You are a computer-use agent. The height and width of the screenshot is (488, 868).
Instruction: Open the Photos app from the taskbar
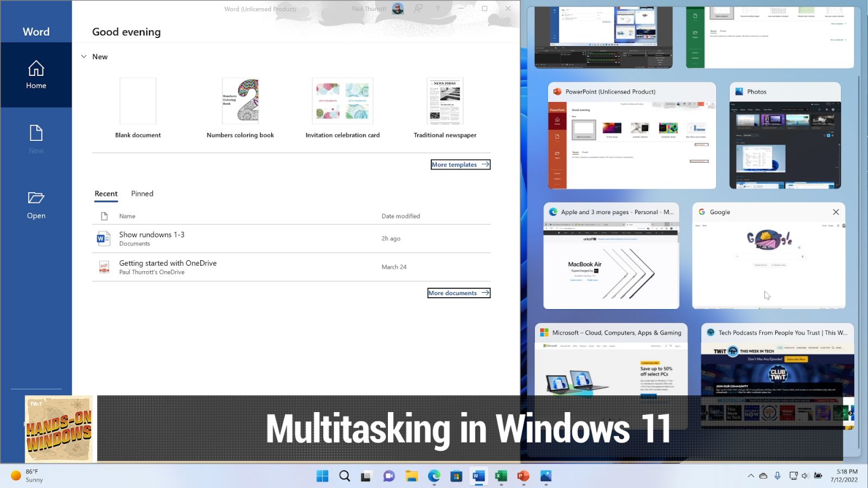pyautogui.click(x=545, y=476)
